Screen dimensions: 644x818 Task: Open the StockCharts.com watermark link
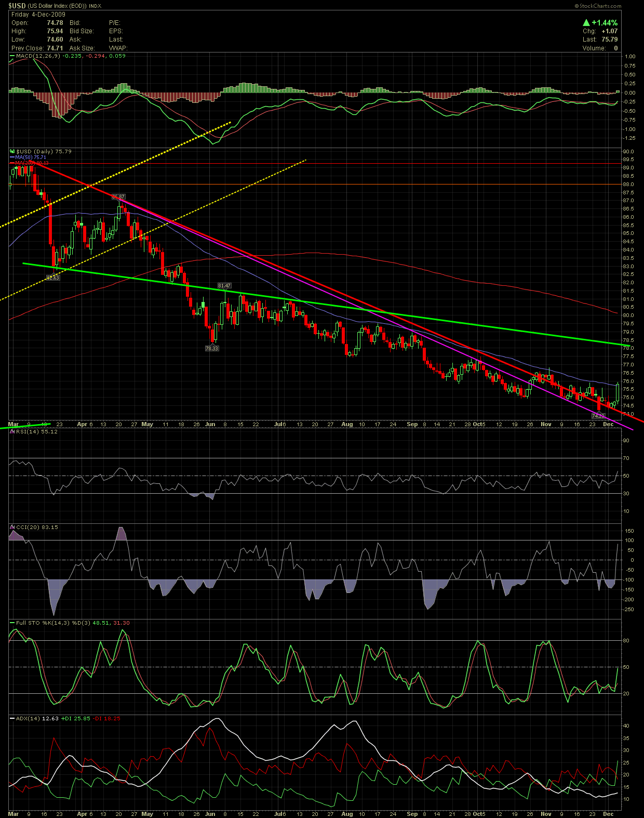point(598,6)
